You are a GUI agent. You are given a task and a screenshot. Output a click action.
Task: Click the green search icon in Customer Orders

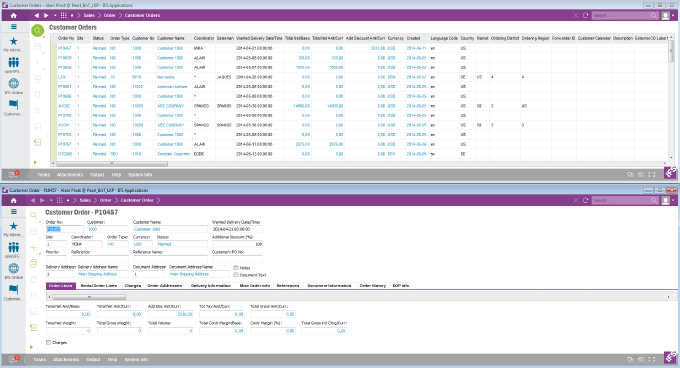tap(38, 30)
